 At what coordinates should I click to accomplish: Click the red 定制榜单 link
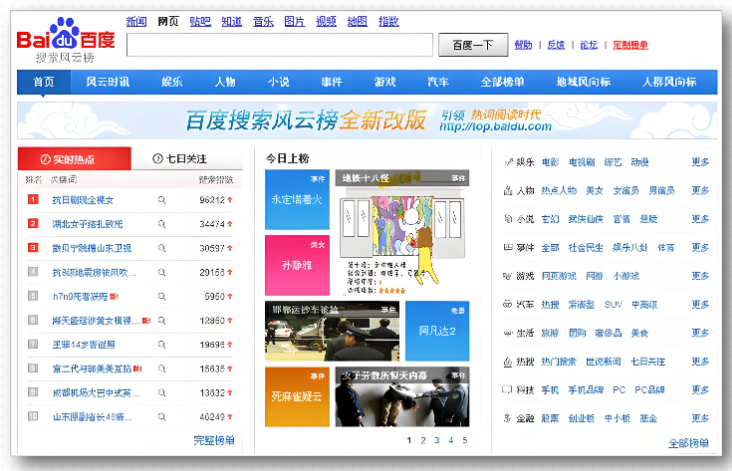[630, 45]
